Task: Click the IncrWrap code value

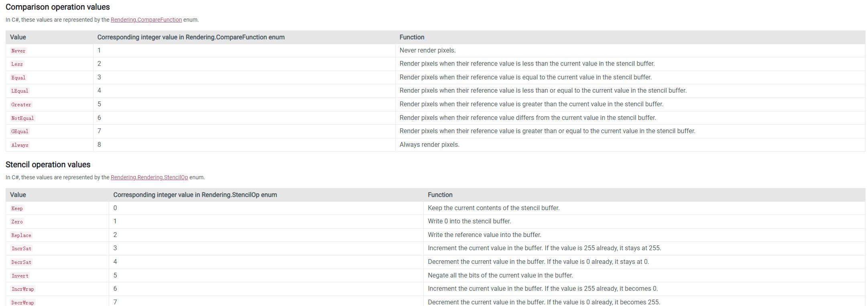Action: [x=23, y=289]
